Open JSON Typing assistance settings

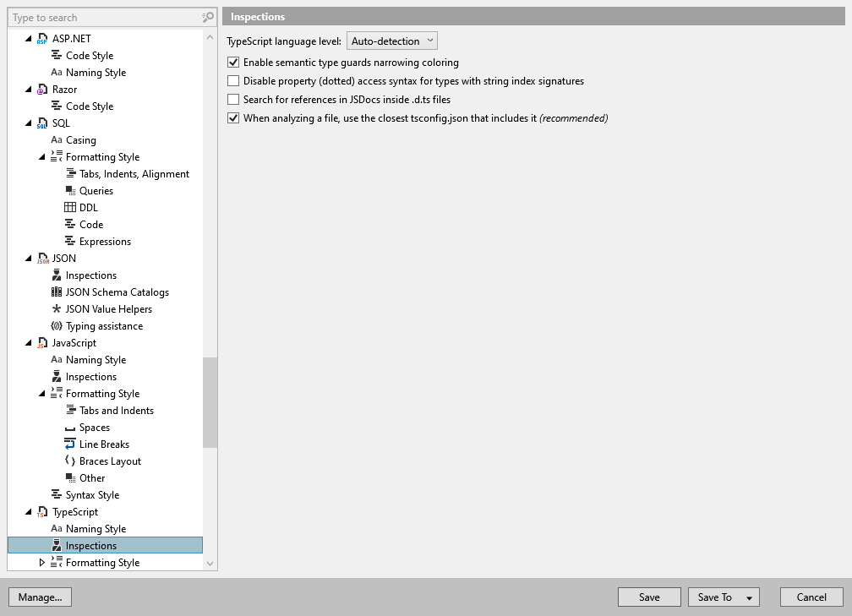click(x=105, y=325)
